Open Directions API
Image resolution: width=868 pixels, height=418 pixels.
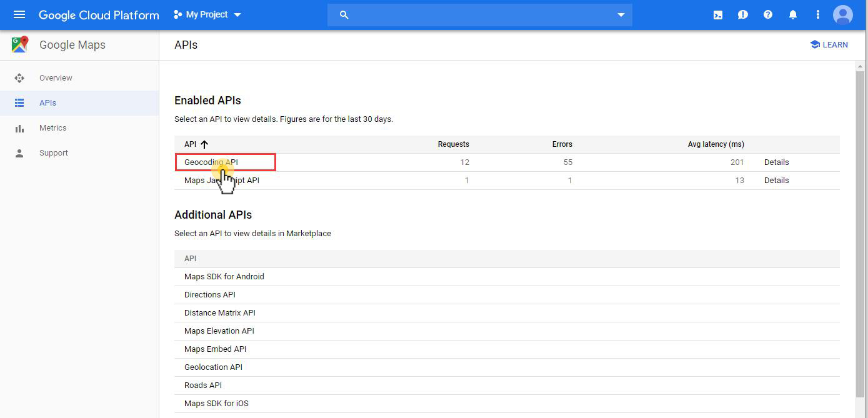(210, 295)
